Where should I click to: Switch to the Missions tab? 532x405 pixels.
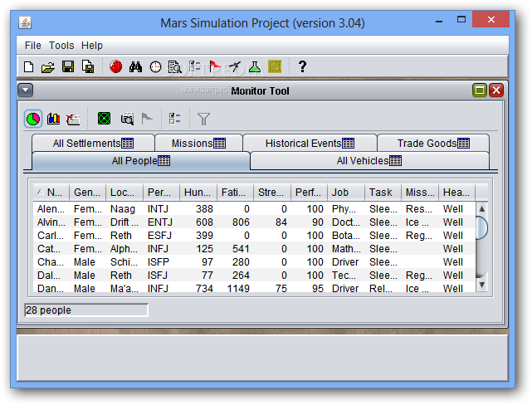tap(199, 143)
